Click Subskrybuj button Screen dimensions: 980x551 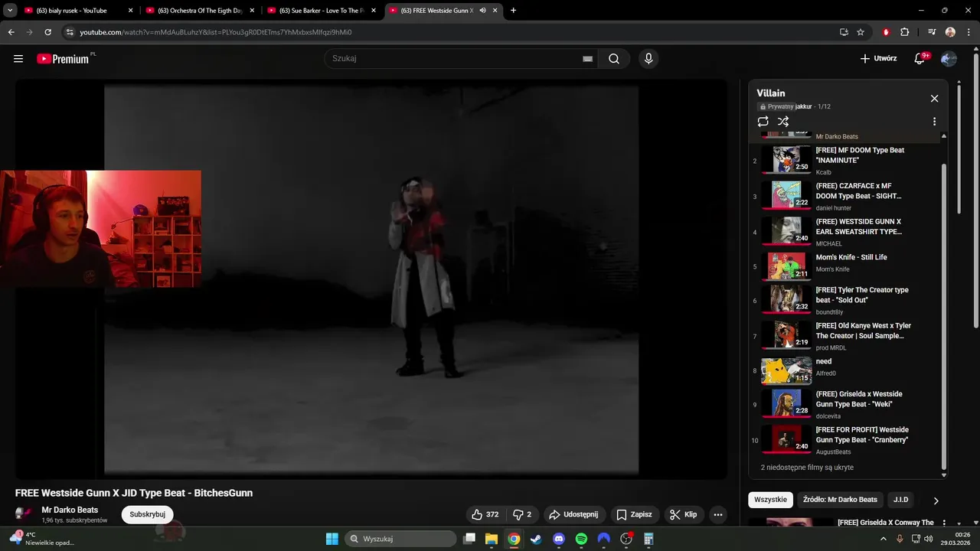[147, 514]
